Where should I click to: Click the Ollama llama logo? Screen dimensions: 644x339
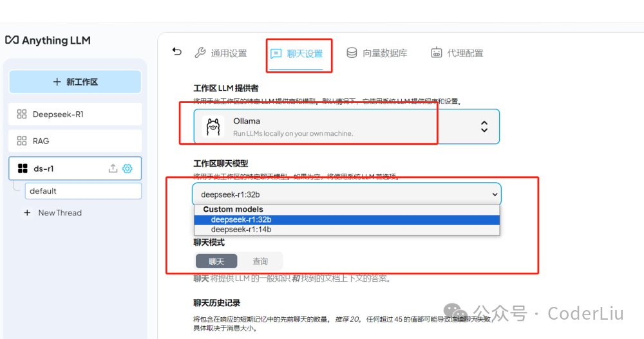coord(213,127)
